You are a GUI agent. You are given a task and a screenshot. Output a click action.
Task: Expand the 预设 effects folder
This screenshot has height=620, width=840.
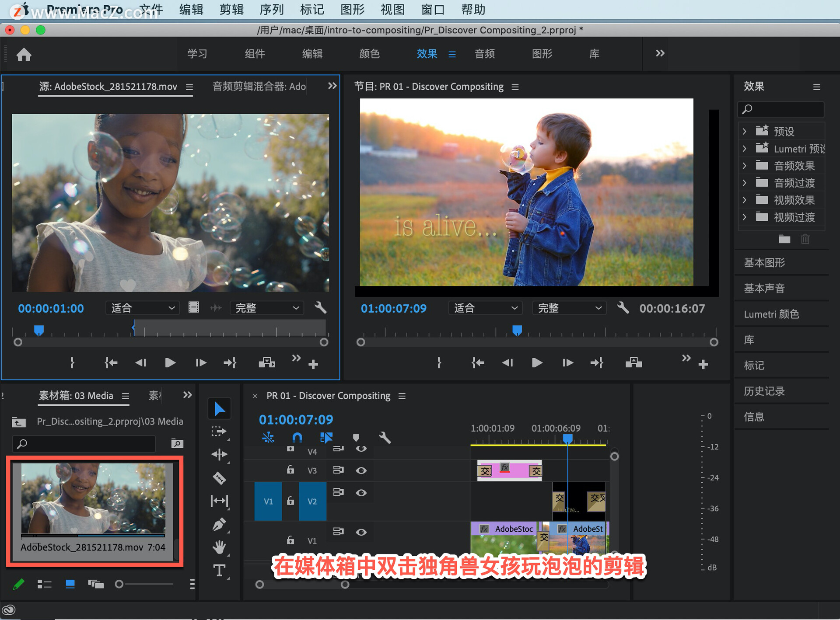pos(745,131)
